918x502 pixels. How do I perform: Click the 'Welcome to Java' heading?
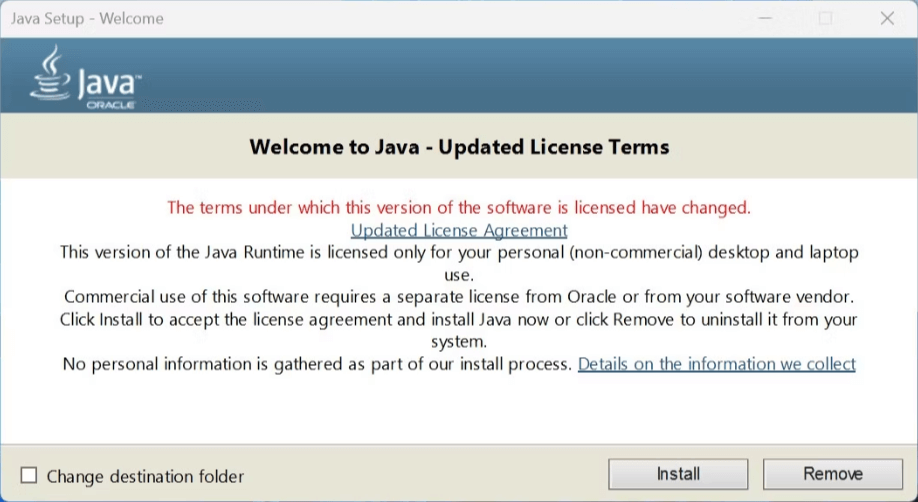pyautogui.click(x=459, y=147)
